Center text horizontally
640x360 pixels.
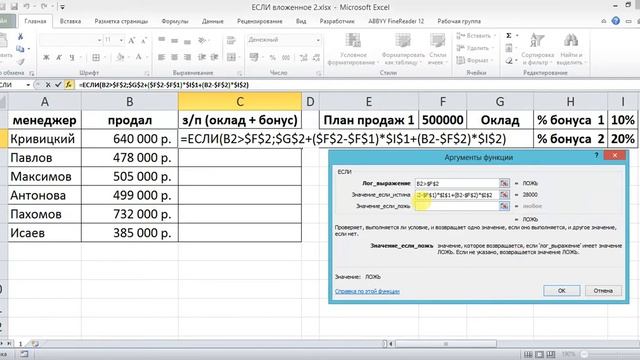(174, 58)
